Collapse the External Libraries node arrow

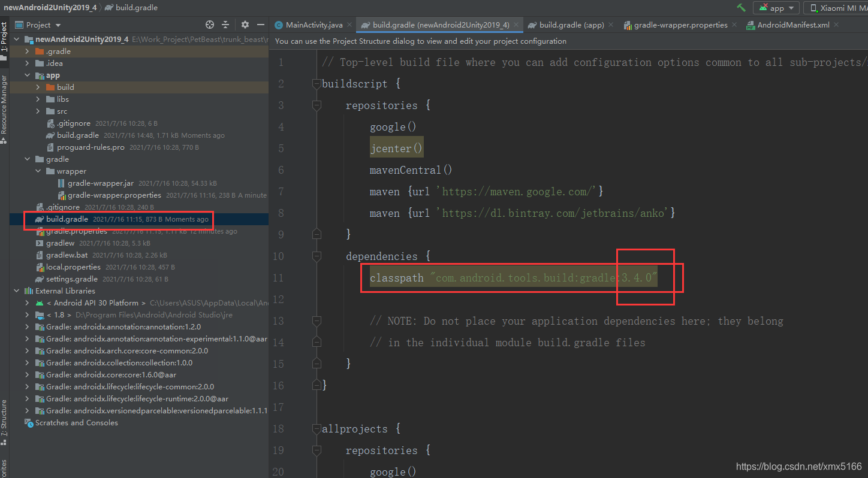[x=17, y=291]
